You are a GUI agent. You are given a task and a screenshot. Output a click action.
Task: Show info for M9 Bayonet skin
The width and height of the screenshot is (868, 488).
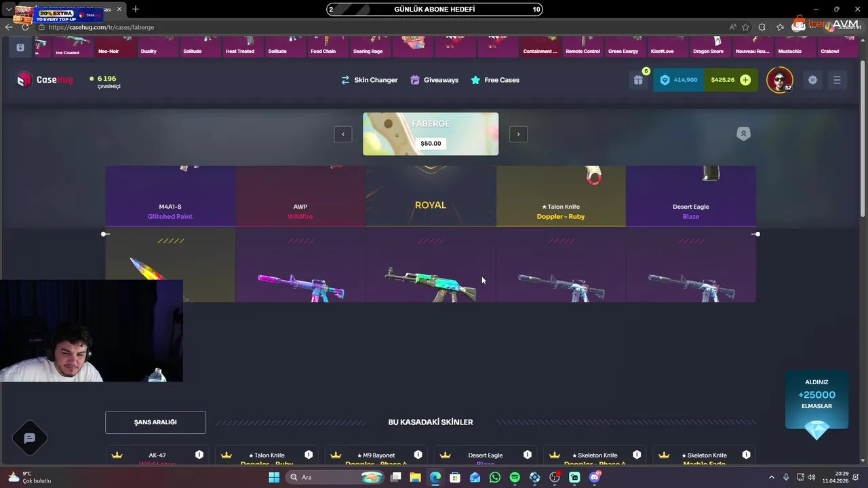418,455
